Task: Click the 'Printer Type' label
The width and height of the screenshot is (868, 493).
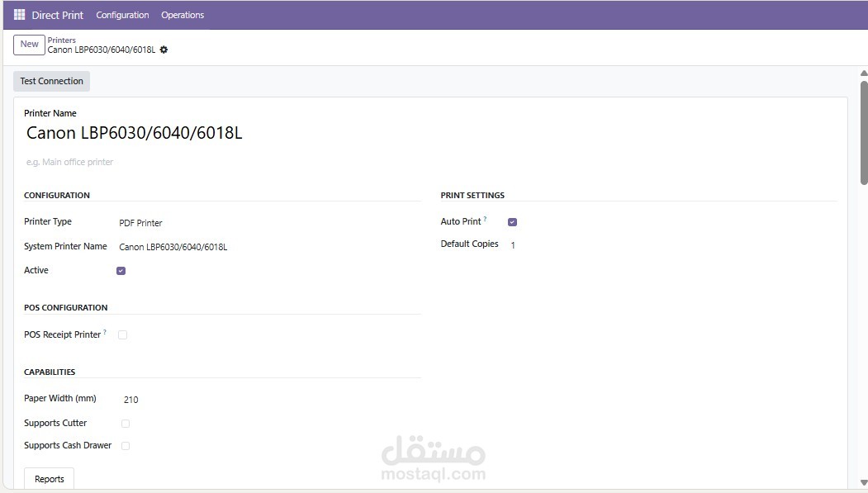Action: point(48,221)
